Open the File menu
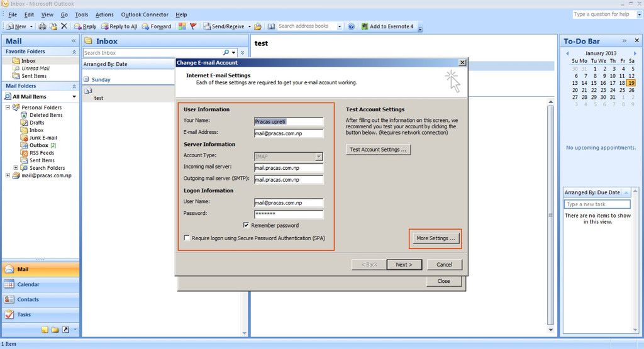This screenshot has height=349, width=644. coord(13,14)
